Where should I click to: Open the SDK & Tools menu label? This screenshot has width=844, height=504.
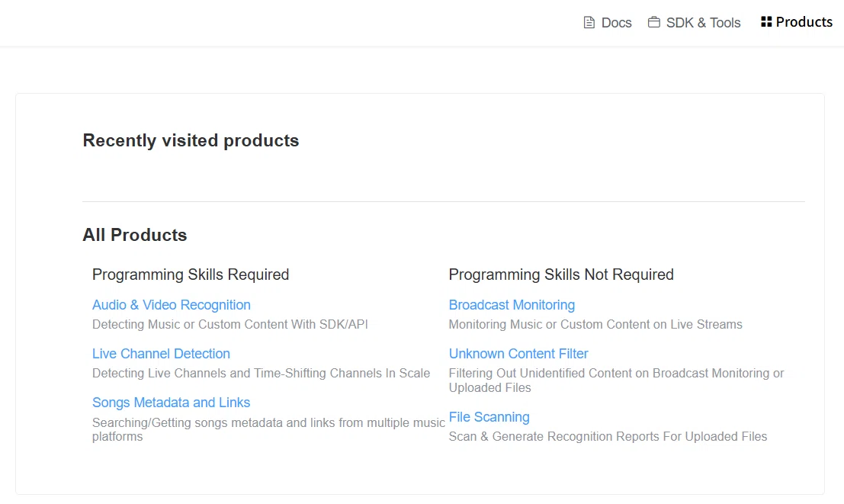[703, 23]
